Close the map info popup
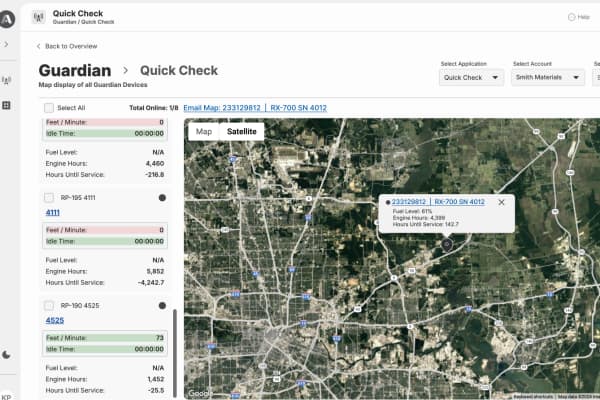 [x=501, y=202]
